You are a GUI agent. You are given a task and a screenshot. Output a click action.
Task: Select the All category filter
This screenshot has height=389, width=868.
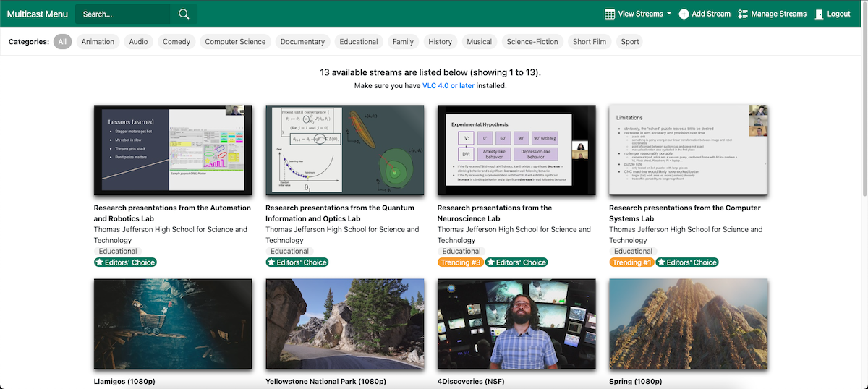point(62,42)
